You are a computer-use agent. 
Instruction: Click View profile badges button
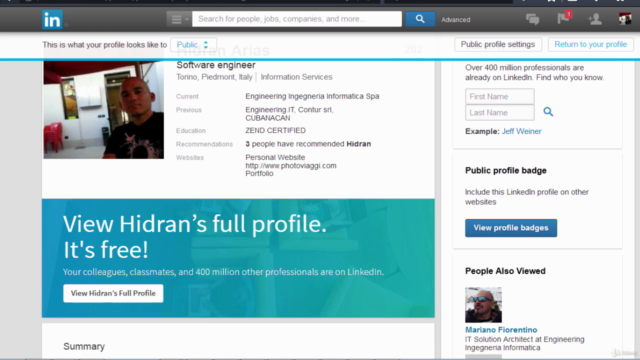[511, 228]
